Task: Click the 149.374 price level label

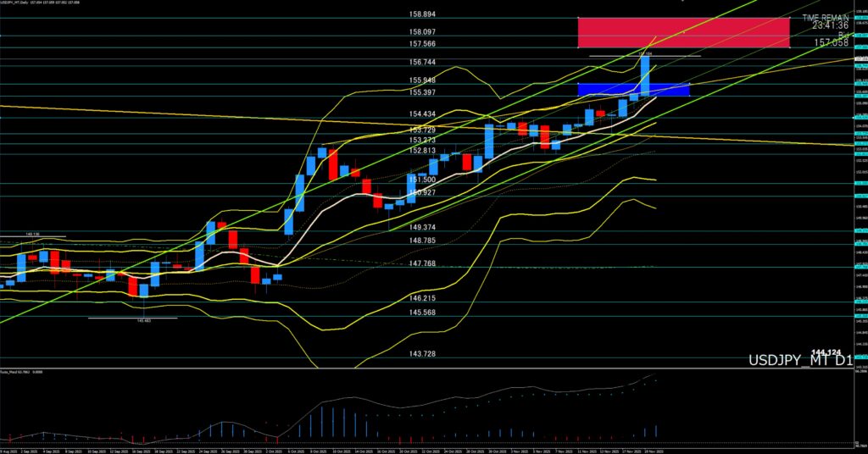Action: tap(422, 227)
